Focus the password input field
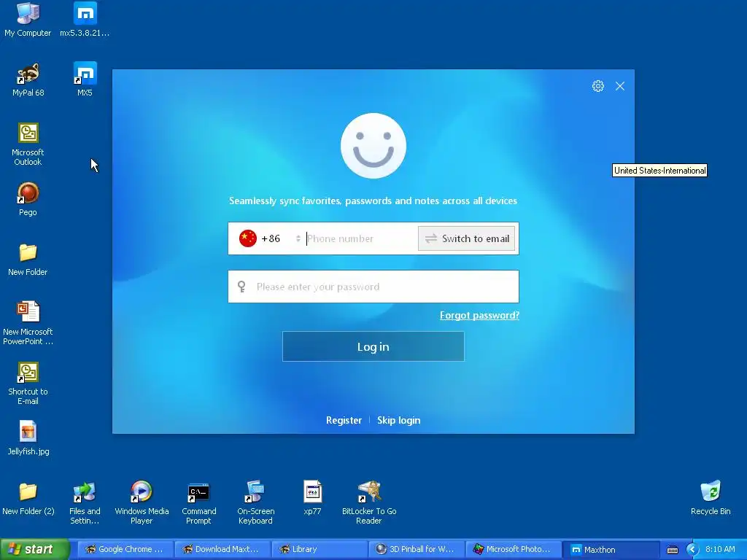The width and height of the screenshot is (747, 560). pos(373,287)
